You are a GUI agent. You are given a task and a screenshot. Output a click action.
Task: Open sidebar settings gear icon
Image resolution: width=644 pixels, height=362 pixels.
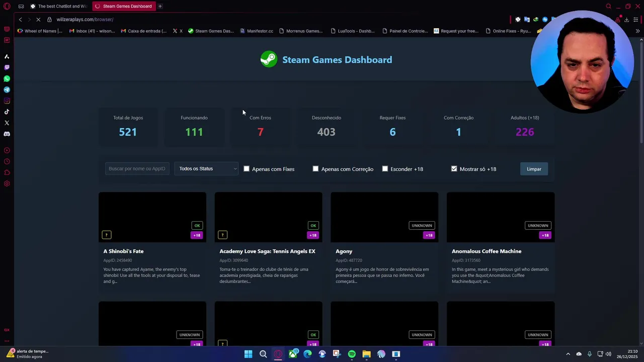[x=7, y=184]
